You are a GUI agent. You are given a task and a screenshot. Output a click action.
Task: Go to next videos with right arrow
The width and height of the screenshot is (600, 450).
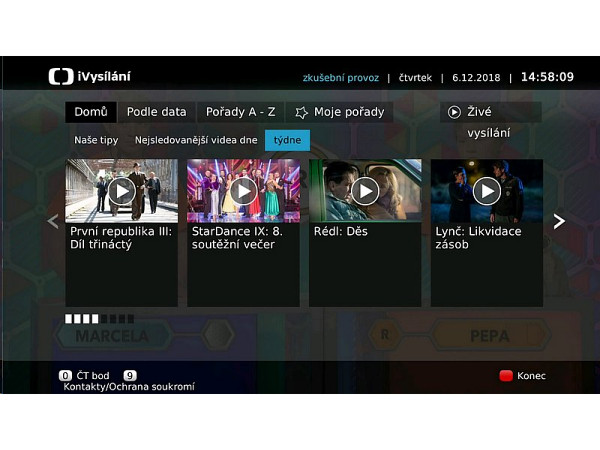559,222
